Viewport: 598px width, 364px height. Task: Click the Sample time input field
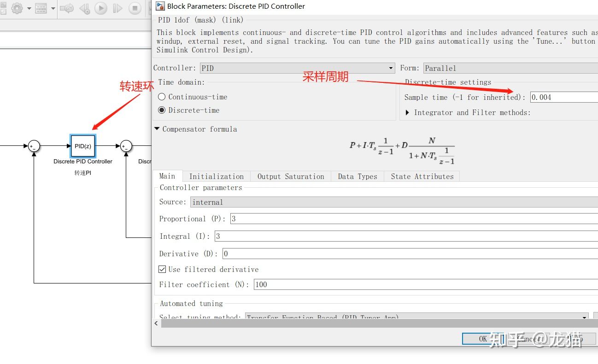564,97
